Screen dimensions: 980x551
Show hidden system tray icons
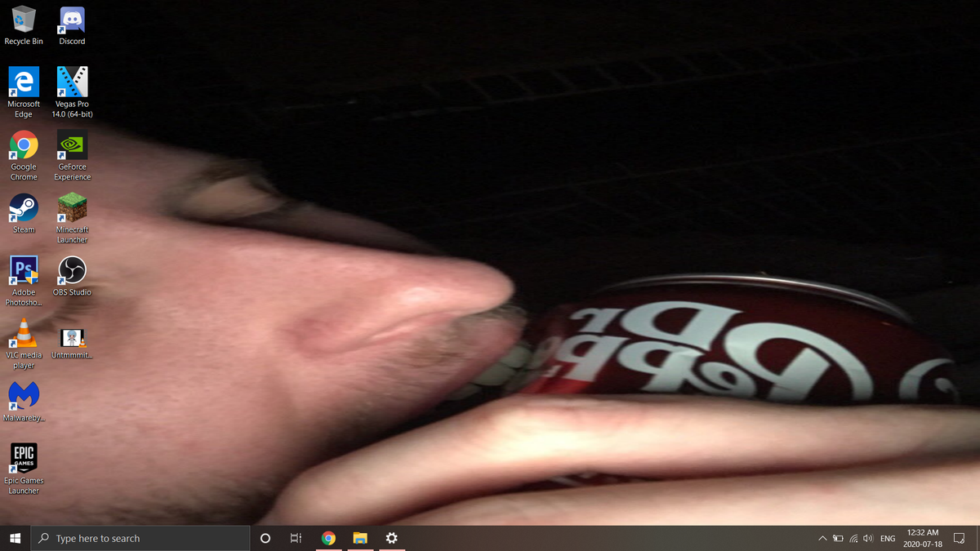tap(822, 539)
